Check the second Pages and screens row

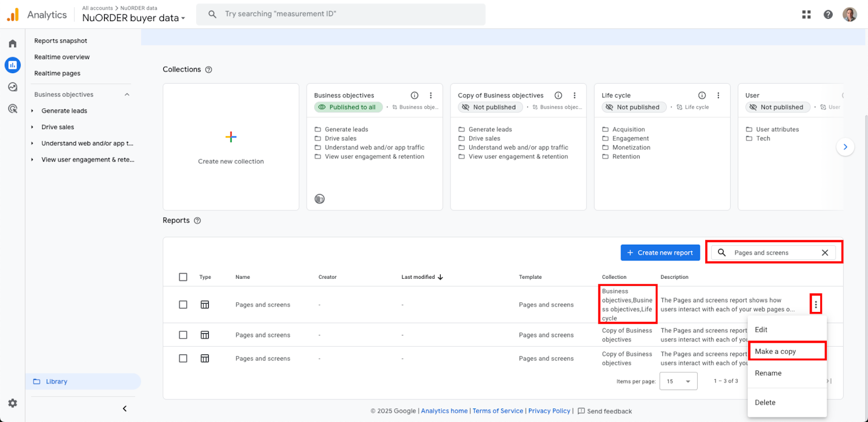pyautogui.click(x=183, y=335)
